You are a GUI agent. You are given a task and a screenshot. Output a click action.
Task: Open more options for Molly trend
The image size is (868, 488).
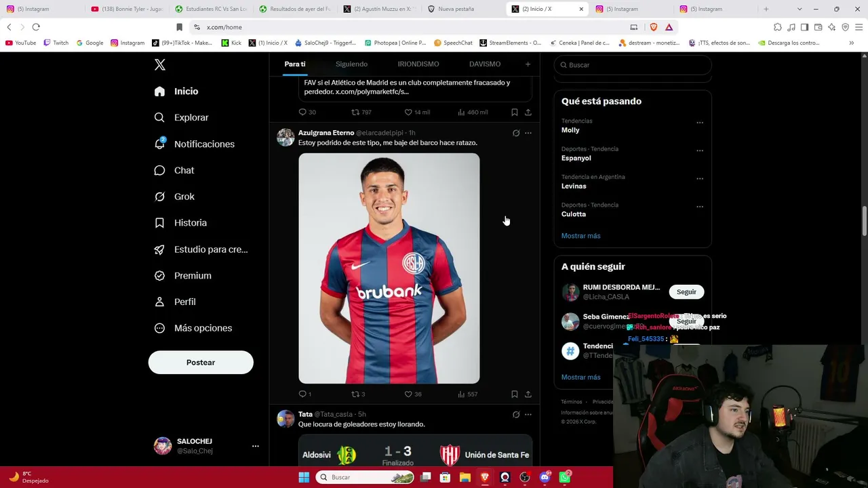700,123
